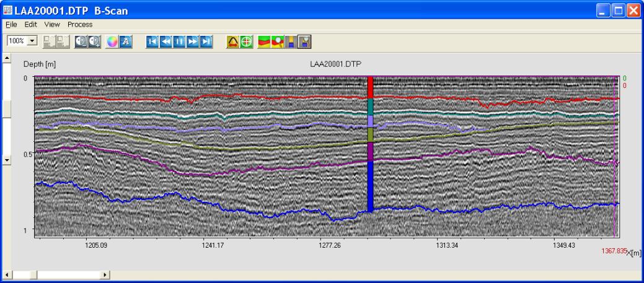Click the vertical scrollbar down arrow
This screenshot has width=644, height=283.
click(x=7, y=160)
